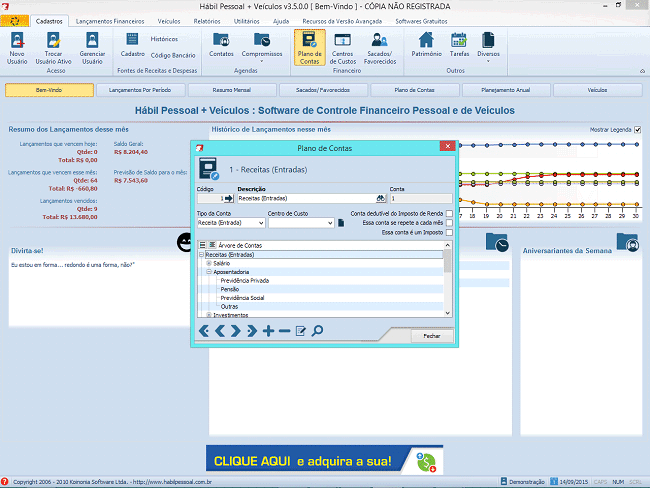Viewport: 650px width, 488px height.
Task: Open the Cadastro icon in Fontes
Action: click(133, 44)
